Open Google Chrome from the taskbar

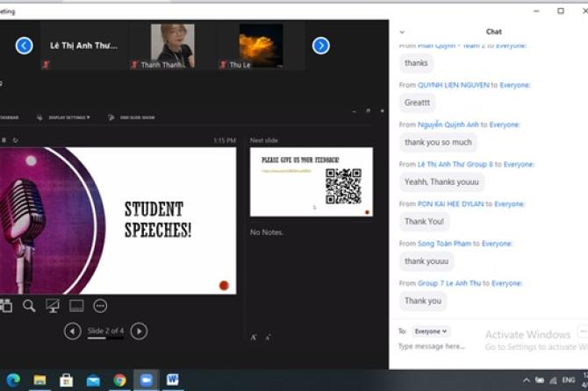pyautogui.click(x=119, y=380)
